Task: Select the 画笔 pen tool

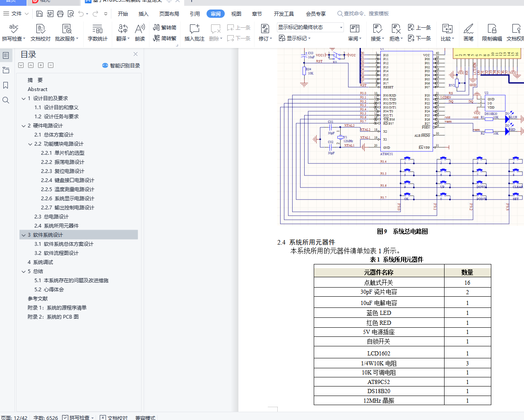Action: pos(469,33)
